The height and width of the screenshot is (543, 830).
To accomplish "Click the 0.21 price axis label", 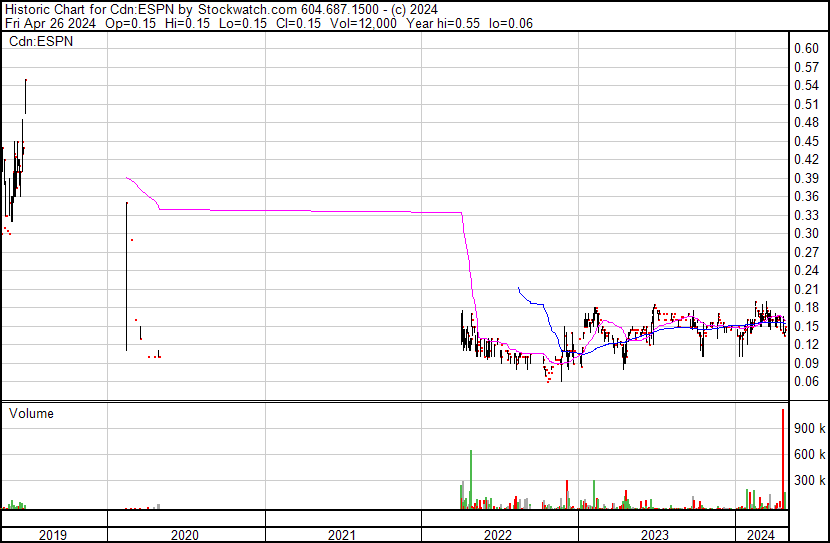I will click(806, 289).
